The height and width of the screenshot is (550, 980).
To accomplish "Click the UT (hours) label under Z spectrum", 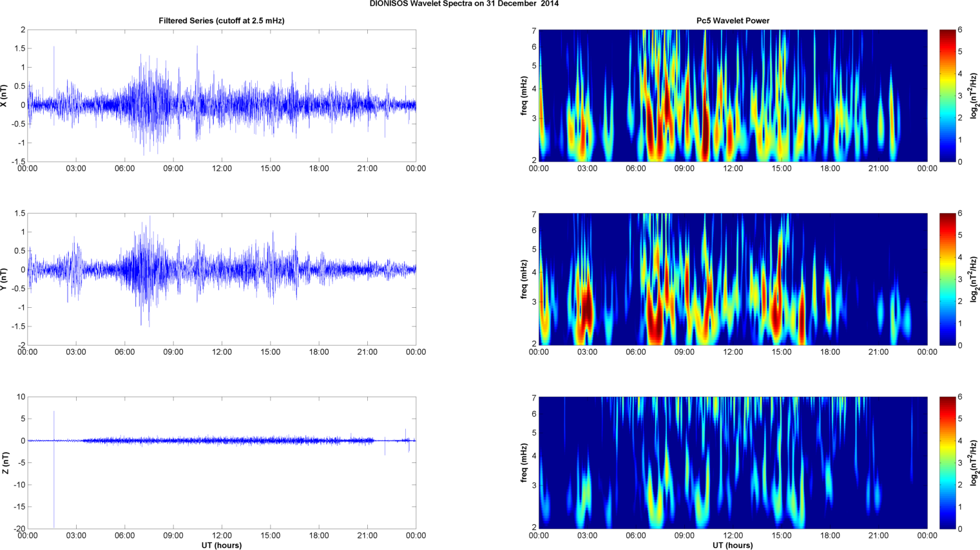I will (733, 545).
